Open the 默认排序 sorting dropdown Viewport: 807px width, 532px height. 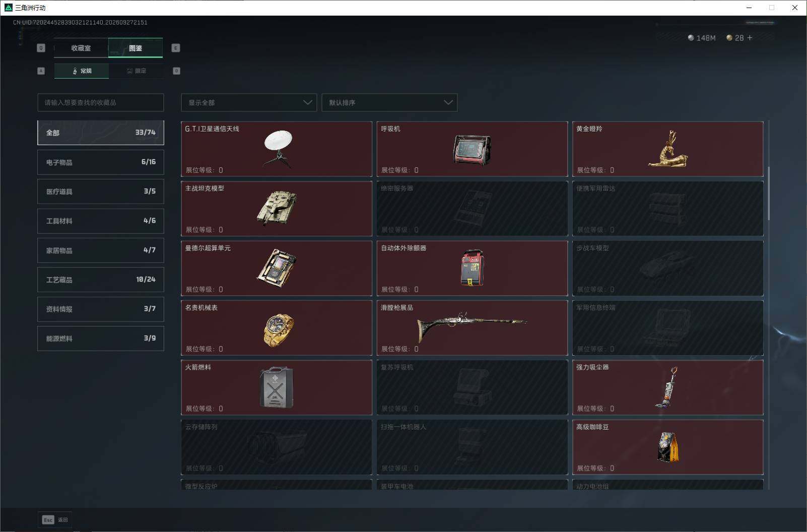coord(389,102)
